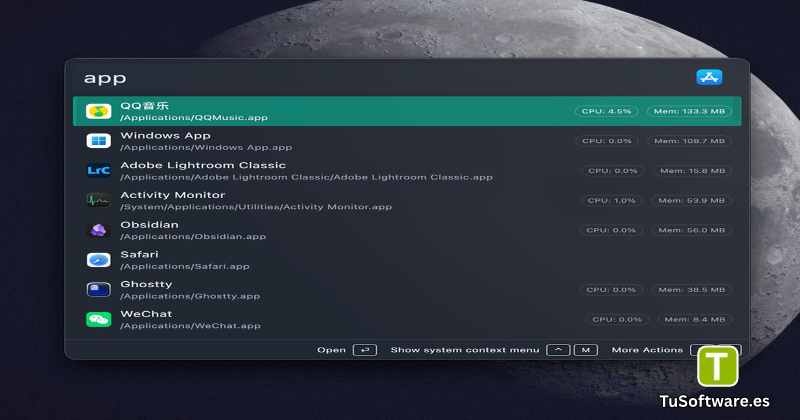Click the "CPU: 4.5%" badge for QQ Music

(607, 111)
